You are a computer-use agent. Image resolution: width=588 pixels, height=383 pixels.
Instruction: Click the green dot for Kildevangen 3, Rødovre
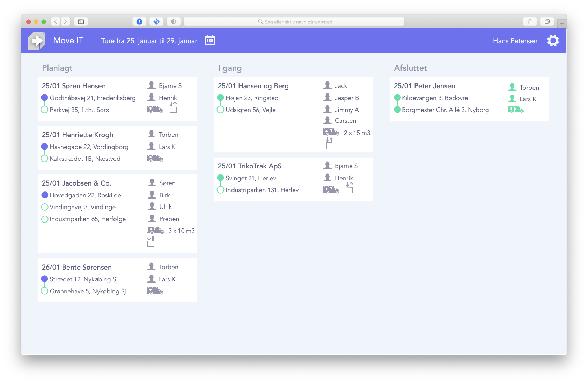pos(397,98)
